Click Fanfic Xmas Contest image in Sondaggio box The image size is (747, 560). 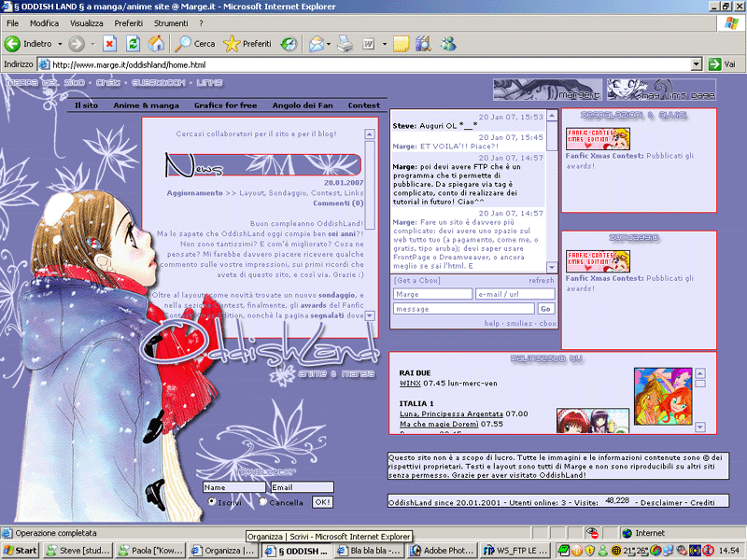[598, 261]
